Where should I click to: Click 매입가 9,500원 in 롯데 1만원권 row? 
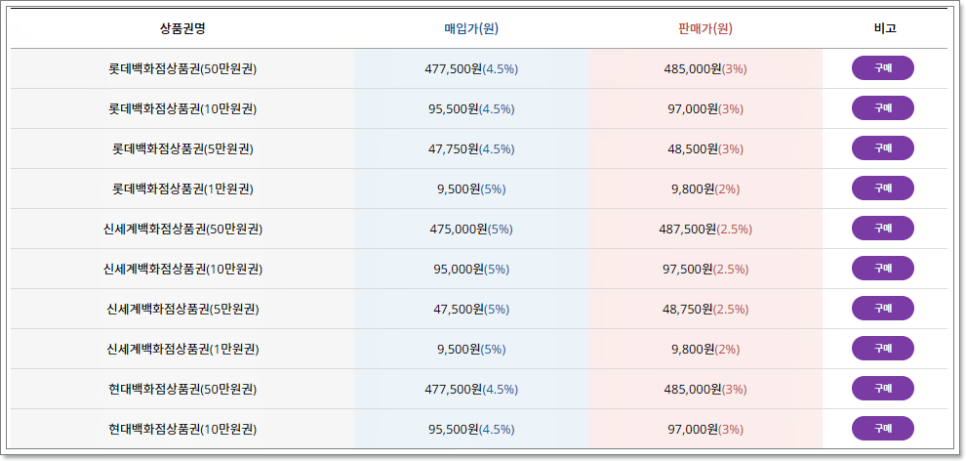pos(471,189)
